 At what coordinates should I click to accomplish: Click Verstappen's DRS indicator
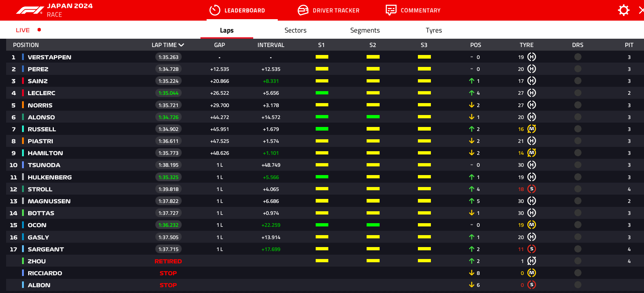click(x=578, y=57)
